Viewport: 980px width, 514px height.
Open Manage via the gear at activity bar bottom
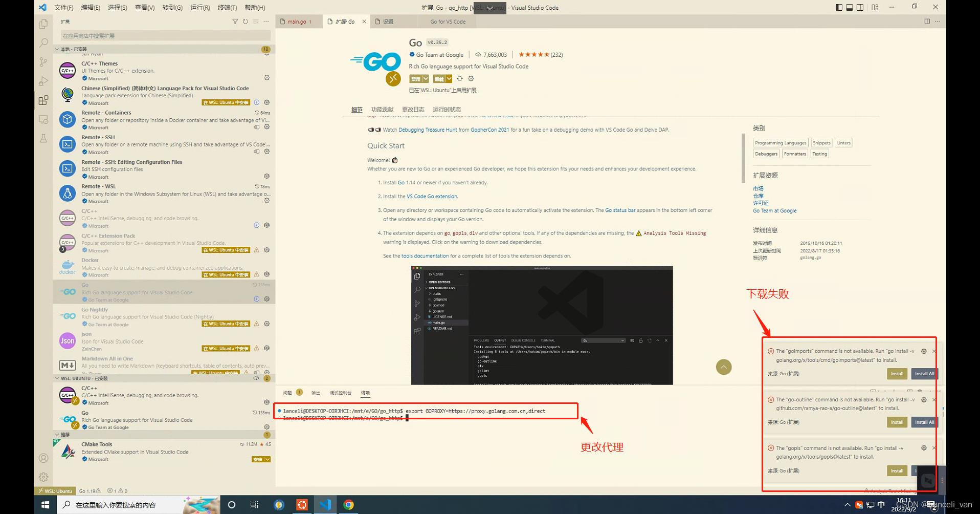(x=43, y=477)
